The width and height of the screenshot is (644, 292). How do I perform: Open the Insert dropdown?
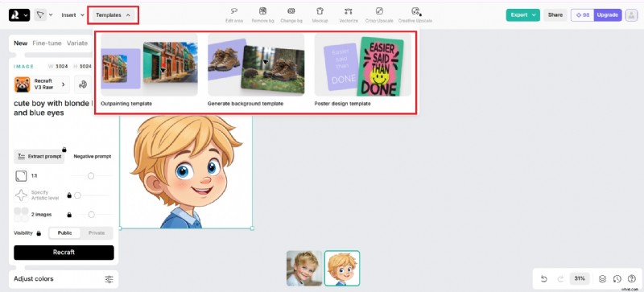pos(73,15)
